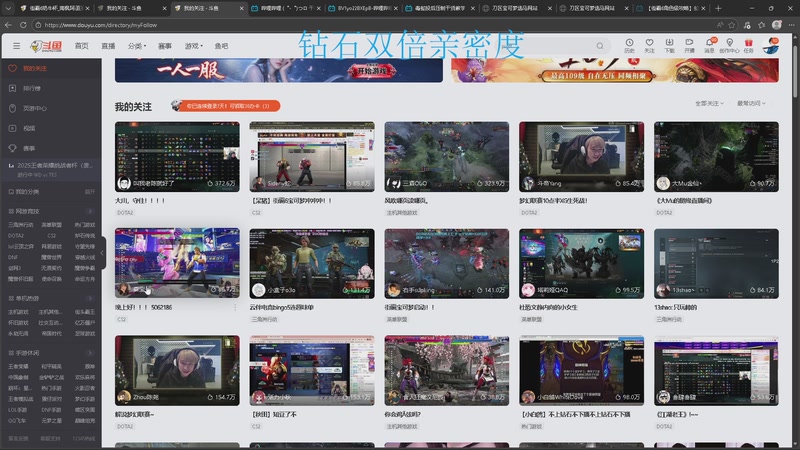Open the 关注 heart icon in header
Screen dimensions: 800x450
coord(649,45)
